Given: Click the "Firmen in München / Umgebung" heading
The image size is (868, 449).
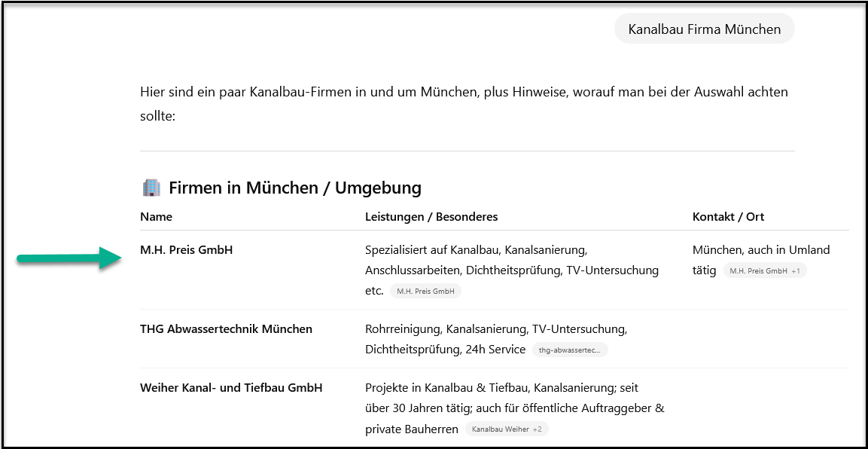Looking at the screenshot, I should pos(294,188).
